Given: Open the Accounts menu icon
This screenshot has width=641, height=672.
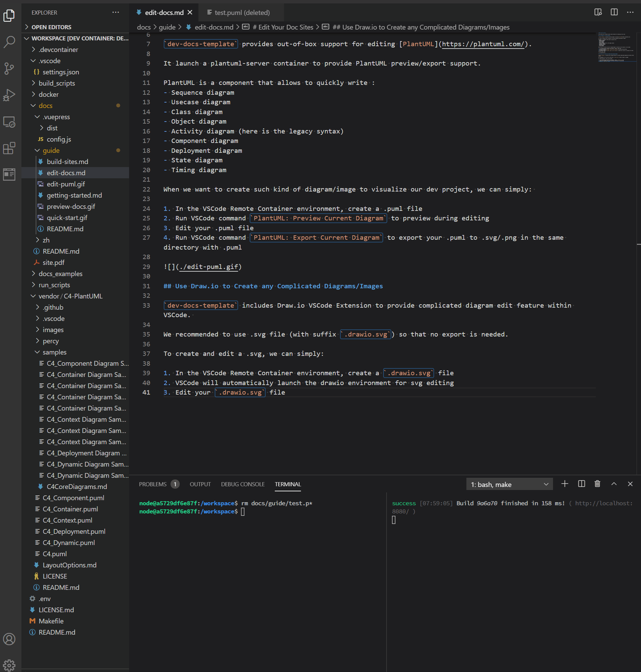Looking at the screenshot, I should click(x=9, y=639).
